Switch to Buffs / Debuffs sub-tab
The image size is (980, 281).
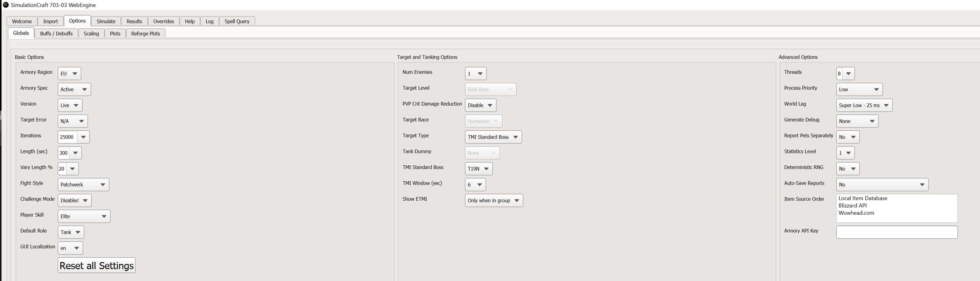[56, 34]
